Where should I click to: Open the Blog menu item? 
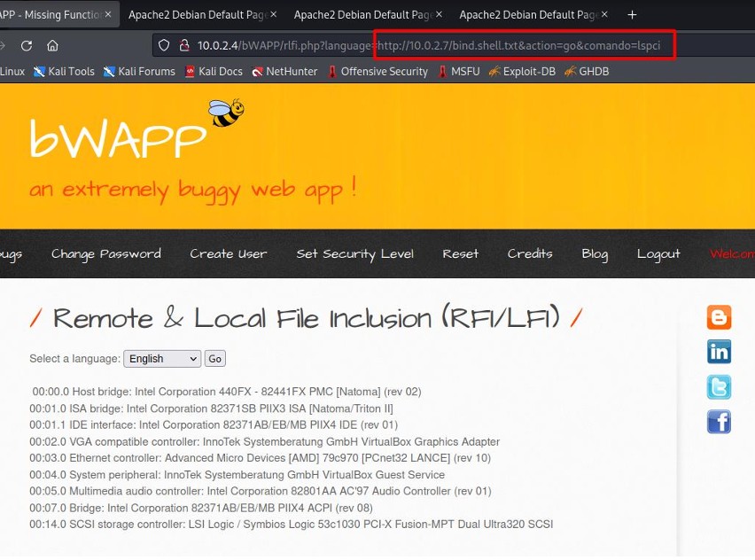(x=595, y=253)
